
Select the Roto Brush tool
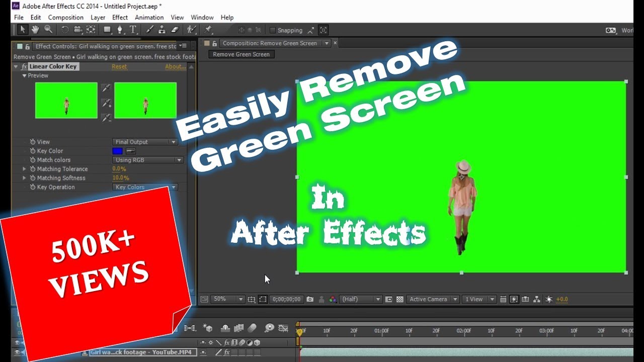tap(191, 30)
